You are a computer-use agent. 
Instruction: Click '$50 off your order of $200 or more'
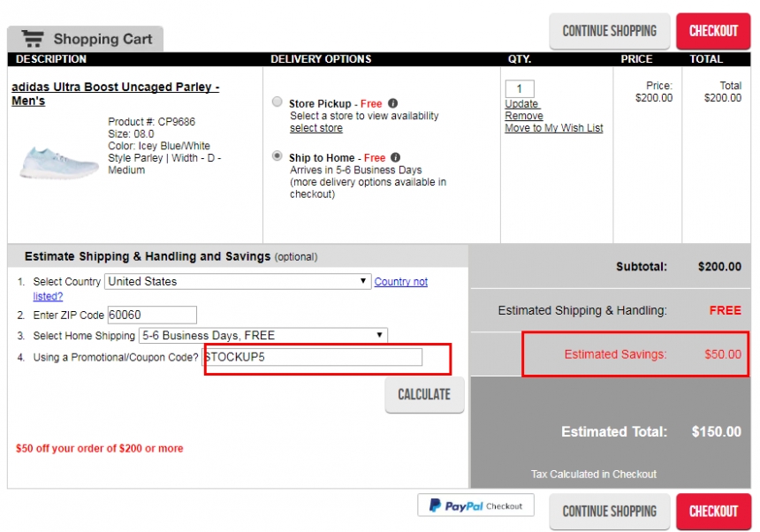pos(99,448)
